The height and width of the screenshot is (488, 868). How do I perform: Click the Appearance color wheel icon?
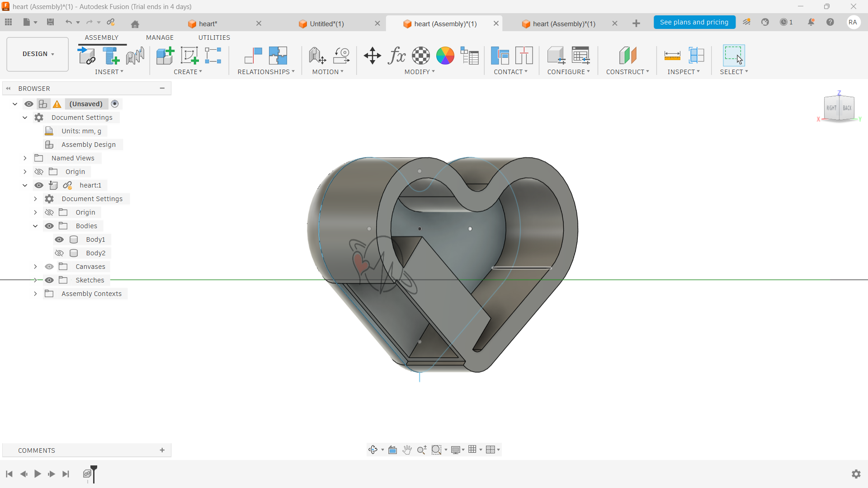(445, 56)
